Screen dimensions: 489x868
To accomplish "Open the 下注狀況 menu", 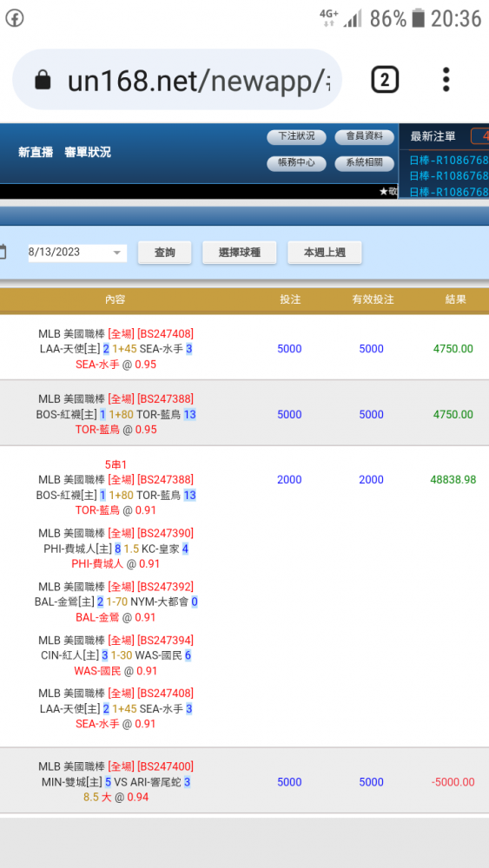I will pyautogui.click(x=296, y=137).
